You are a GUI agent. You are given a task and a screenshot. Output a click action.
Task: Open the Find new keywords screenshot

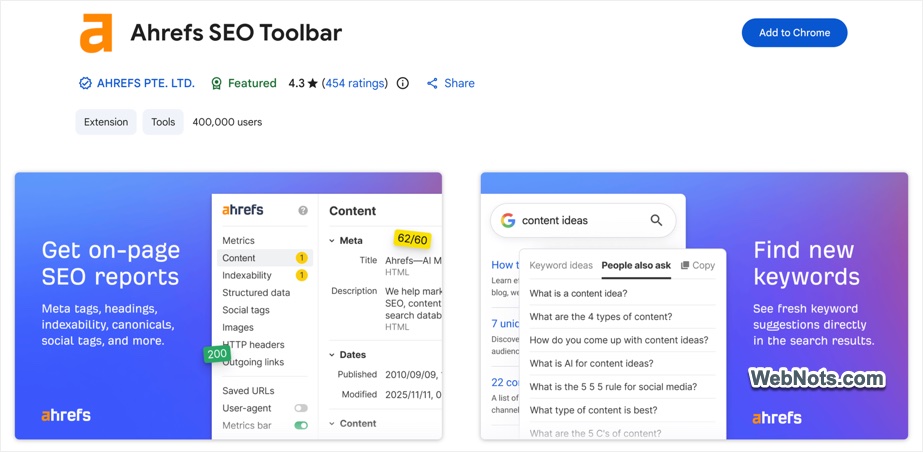[694, 305]
